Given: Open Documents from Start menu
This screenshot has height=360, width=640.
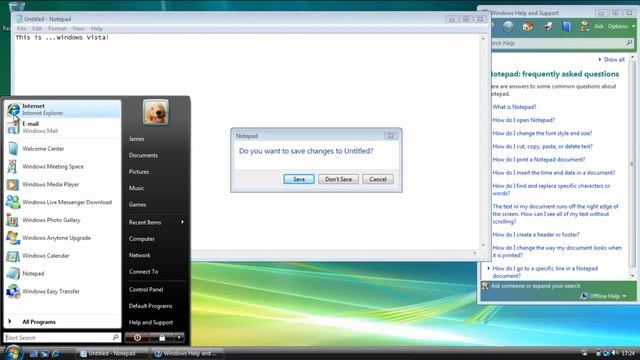Looking at the screenshot, I should point(143,155).
